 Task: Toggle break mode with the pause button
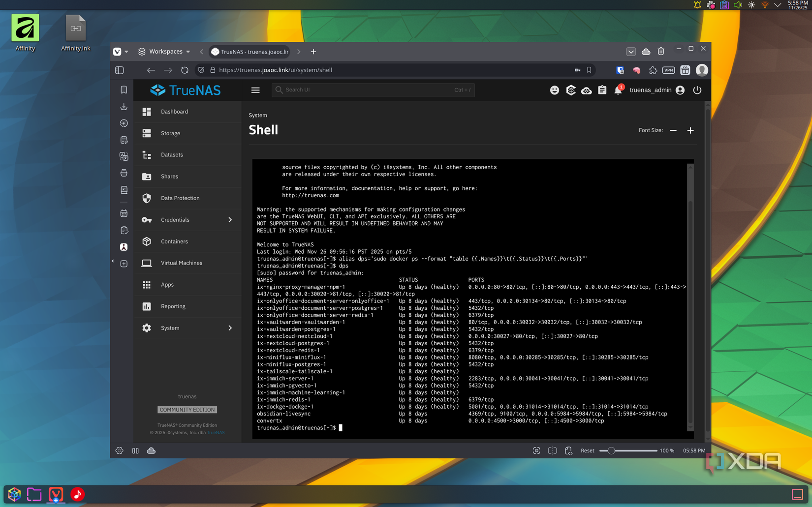[x=135, y=450]
